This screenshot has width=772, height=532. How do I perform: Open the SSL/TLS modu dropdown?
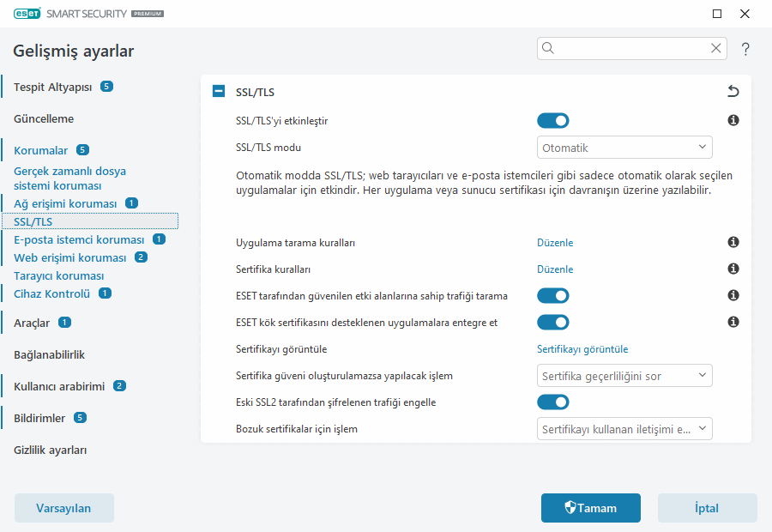(624, 147)
